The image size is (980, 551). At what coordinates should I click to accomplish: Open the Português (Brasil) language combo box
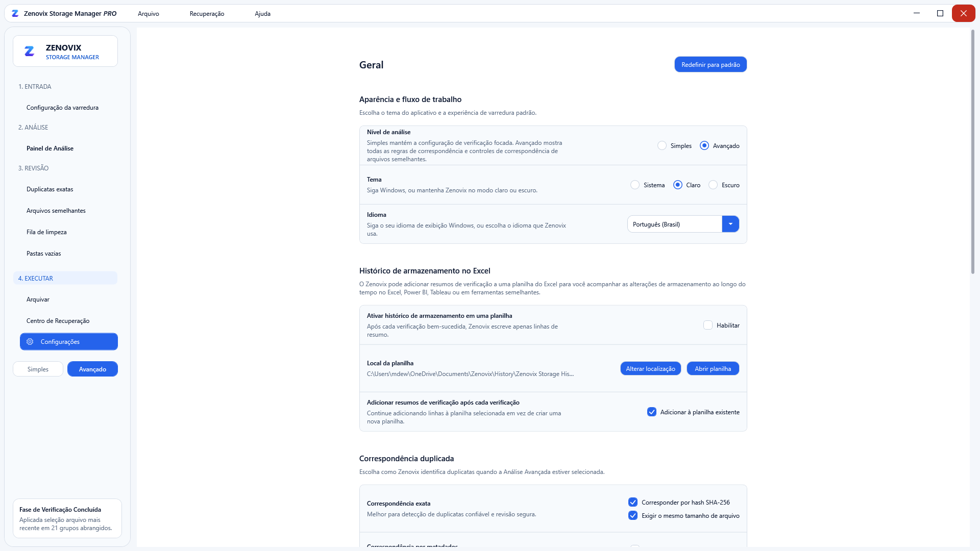(683, 224)
